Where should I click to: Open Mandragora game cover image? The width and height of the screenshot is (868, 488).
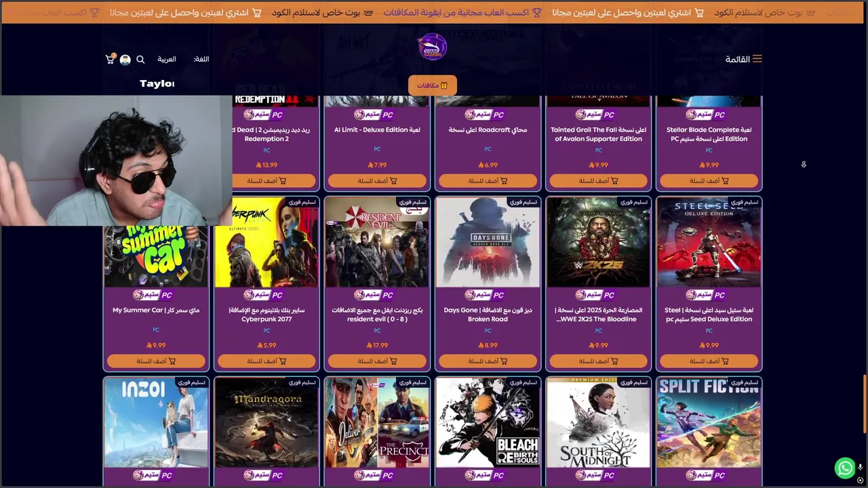pyautogui.click(x=267, y=422)
